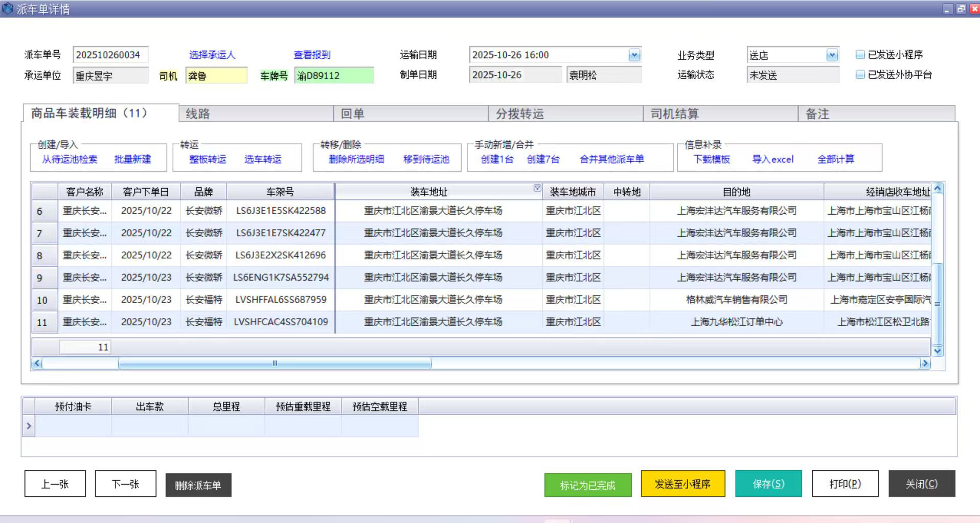Click the vertical scrollbar down arrow
The width and height of the screenshot is (980, 523).
pos(938,351)
